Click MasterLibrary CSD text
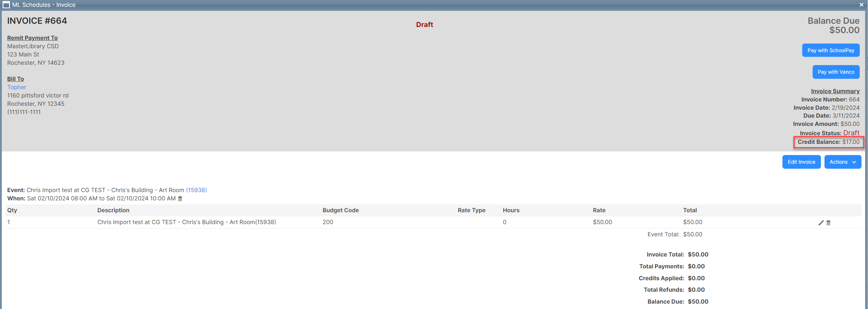This screenshot has height=309, width=868. click(33, 46)
